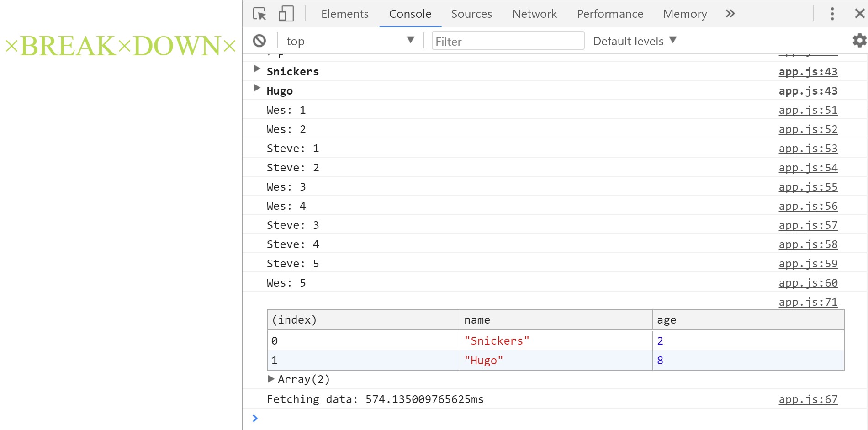
Task: Open the Default levels dropdown
Action: coord(635,41)
